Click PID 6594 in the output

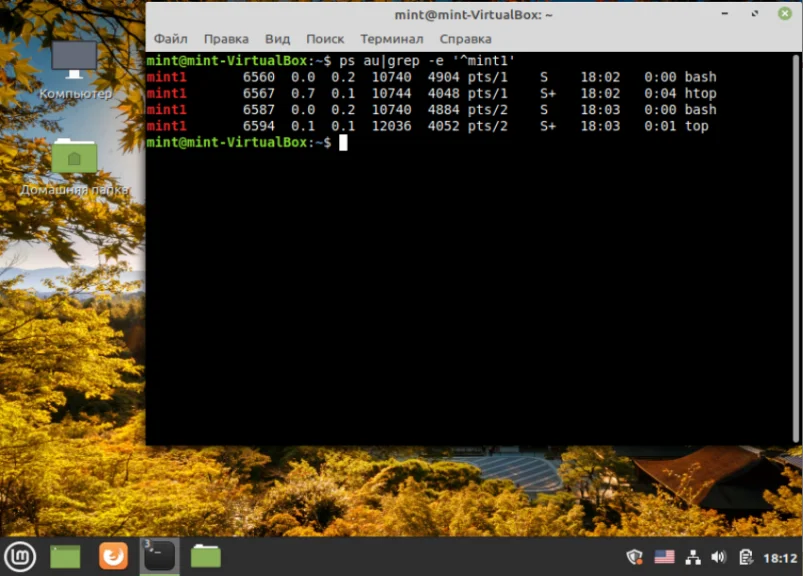259,126
